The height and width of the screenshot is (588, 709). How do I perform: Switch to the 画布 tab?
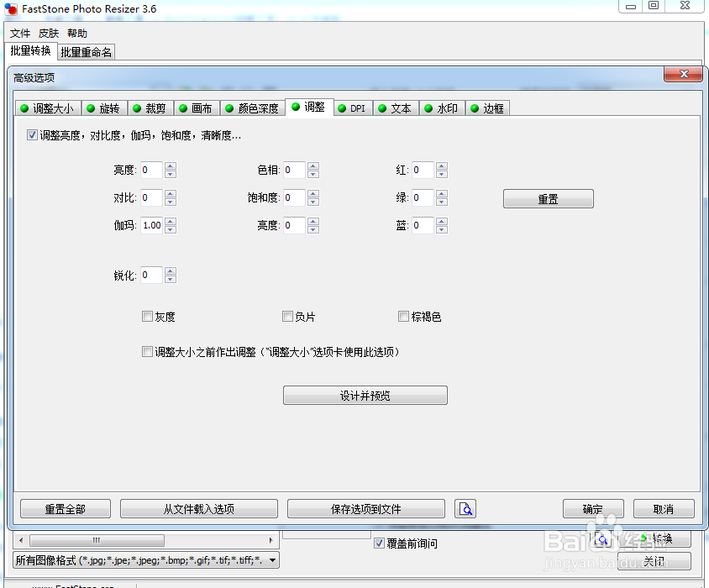tap(197, 108)
